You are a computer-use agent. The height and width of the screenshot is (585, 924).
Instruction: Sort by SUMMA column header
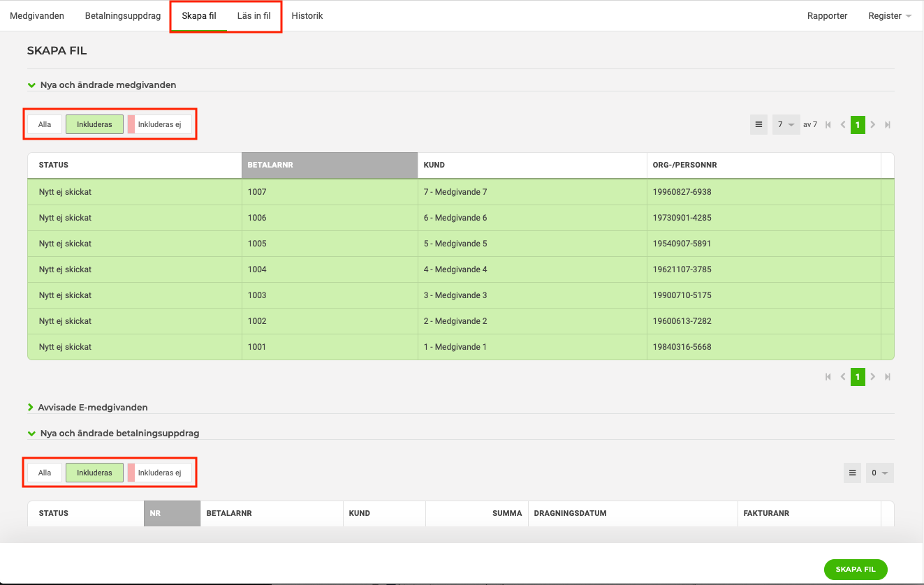477,513
